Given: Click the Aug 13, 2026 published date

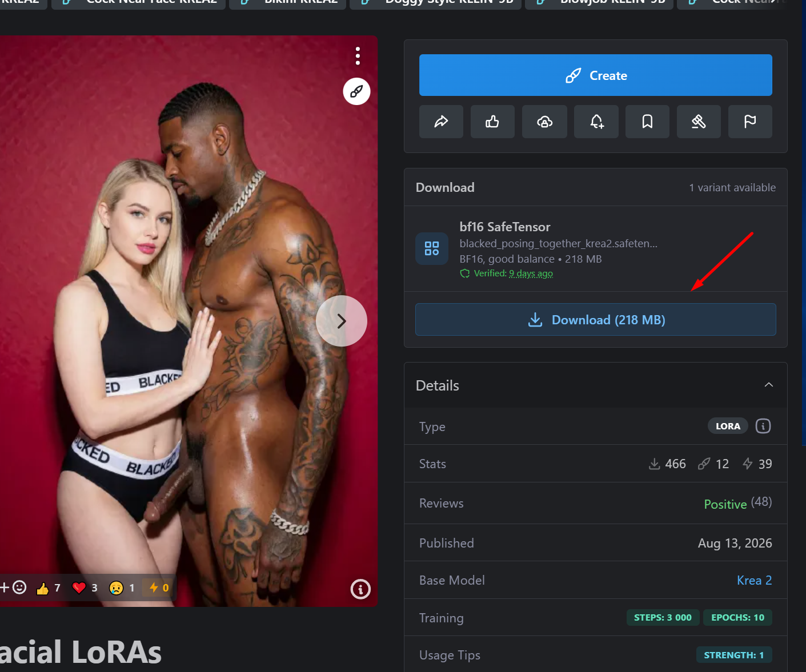Looking at the screenshot, I should (x=735, y=543).
